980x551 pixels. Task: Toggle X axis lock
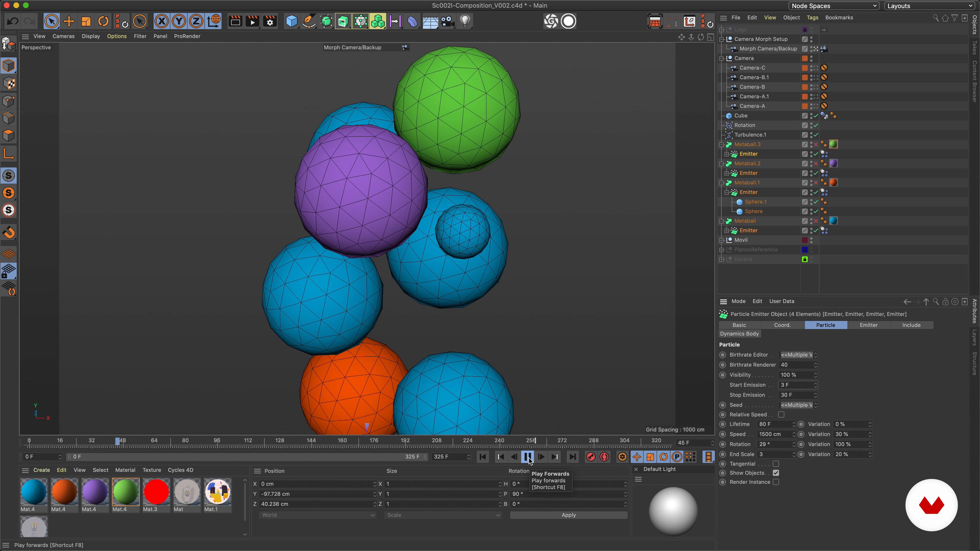(x=162, y=21)
